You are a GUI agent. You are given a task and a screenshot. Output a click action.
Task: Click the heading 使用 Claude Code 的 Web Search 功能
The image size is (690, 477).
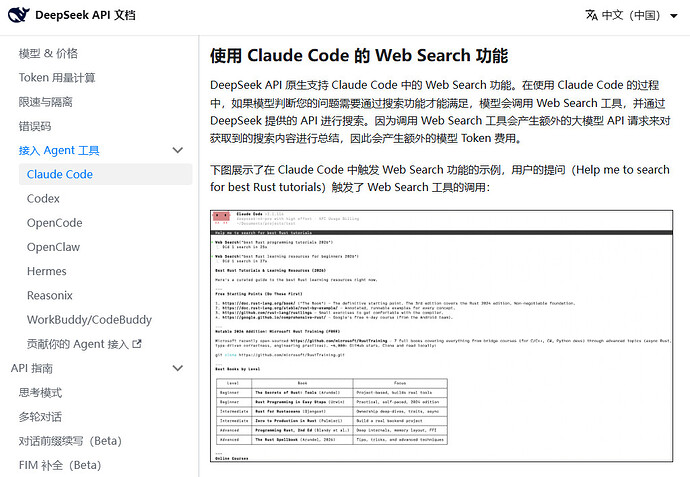click(x=359, y=56)
